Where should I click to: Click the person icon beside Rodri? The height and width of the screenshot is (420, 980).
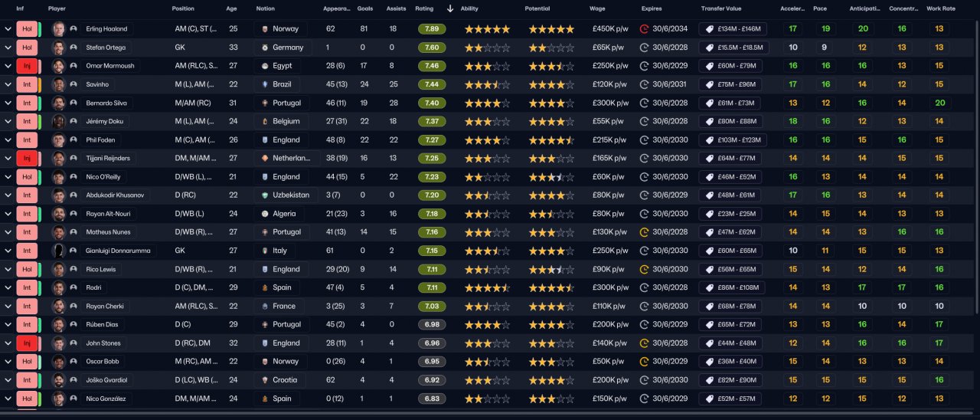pyautogui.click(x=73, y=287)
